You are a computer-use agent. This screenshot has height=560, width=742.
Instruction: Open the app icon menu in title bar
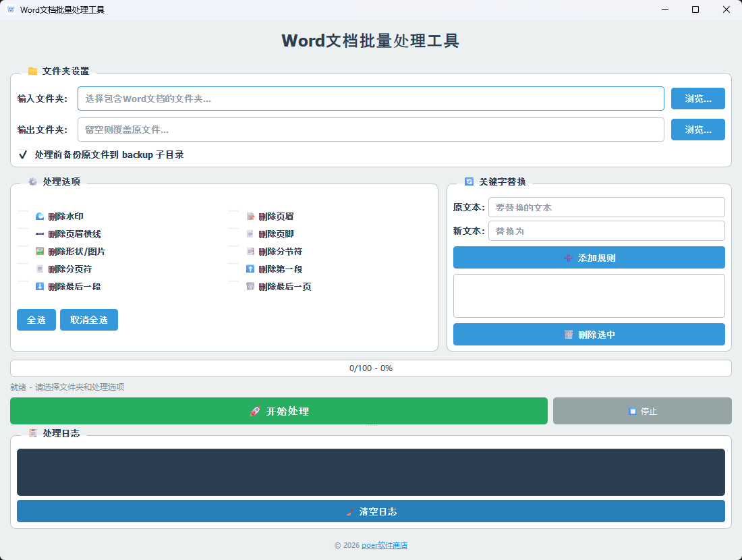pyautogui.click(x=10, y=9)
